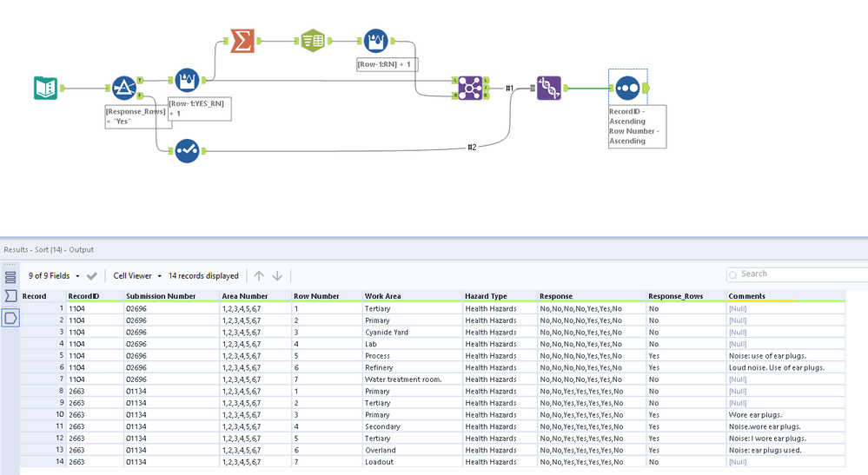Click the Sort tool output anchor
The height and width of the screenshot is (475, 868).
(646, 88)
